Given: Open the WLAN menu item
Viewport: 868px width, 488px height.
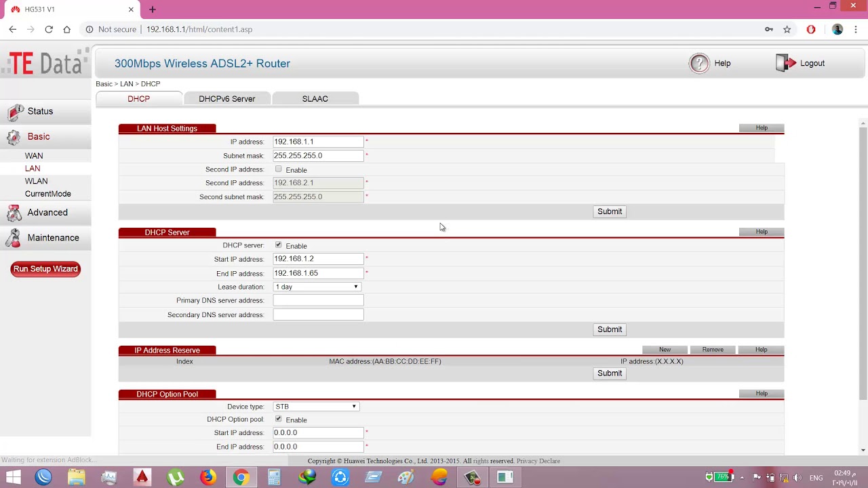Looking at the screenshot, I should click(x=37, y=182).
